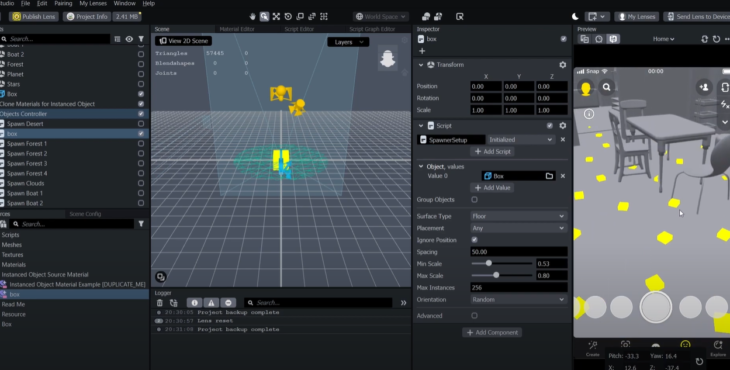Click the View 2D Scene button
730x370 pixels.
pos(184,41)
